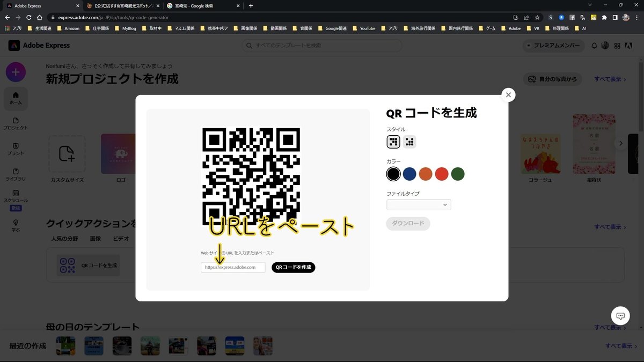Choose the orange color swatch
The image size is (644, 362).
[x=426, y=174]
